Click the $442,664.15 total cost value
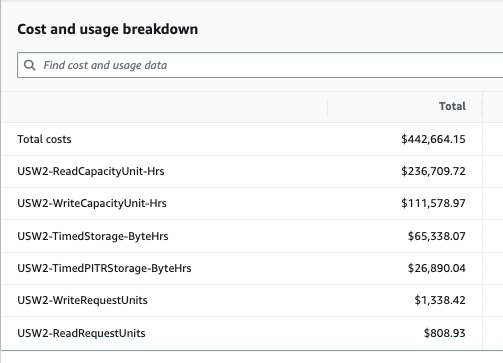Image resolution: width=503 pixels, height=363 pixels. click(433, 139)
